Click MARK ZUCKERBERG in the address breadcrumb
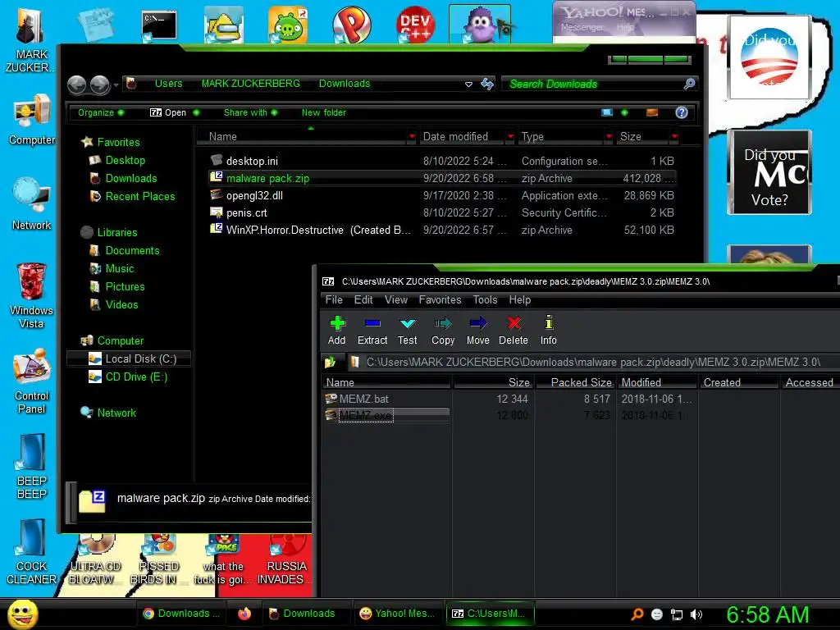 (x=251, y=84)
